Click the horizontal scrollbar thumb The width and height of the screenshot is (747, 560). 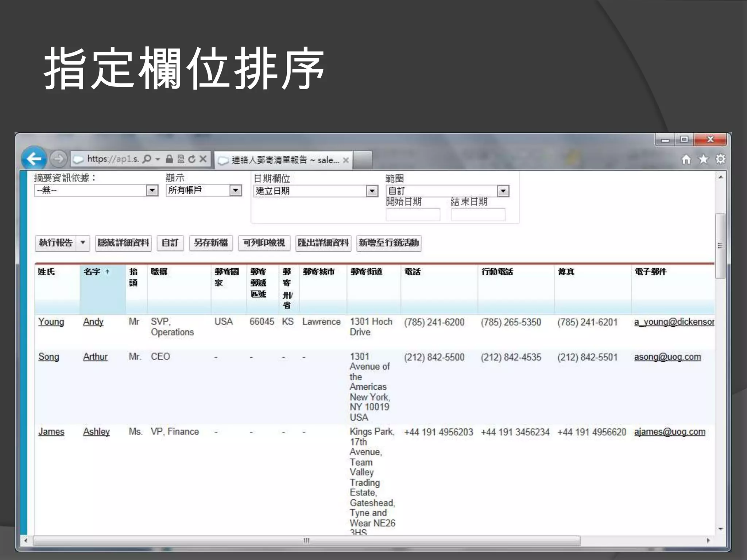click(x=306, y=541)
